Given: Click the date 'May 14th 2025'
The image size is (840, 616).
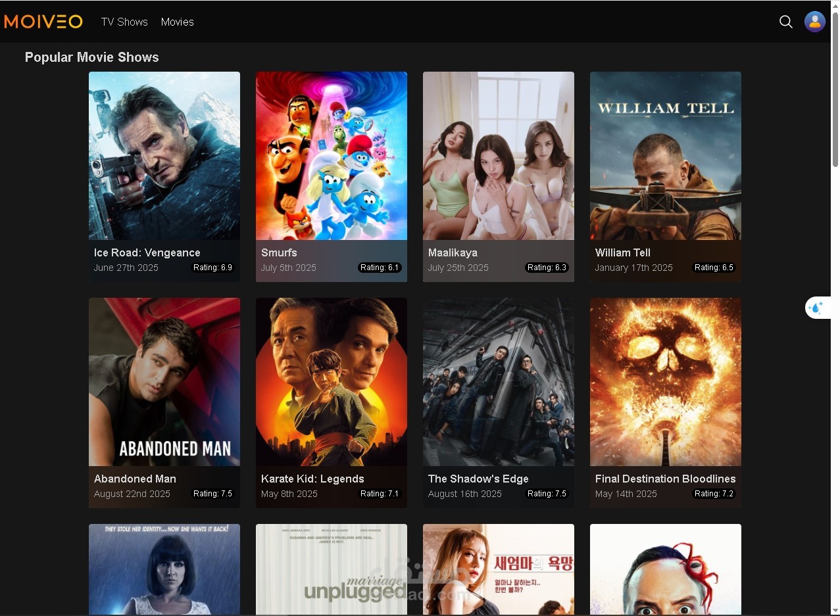Looking at the screenshot, I should point(626,494).
